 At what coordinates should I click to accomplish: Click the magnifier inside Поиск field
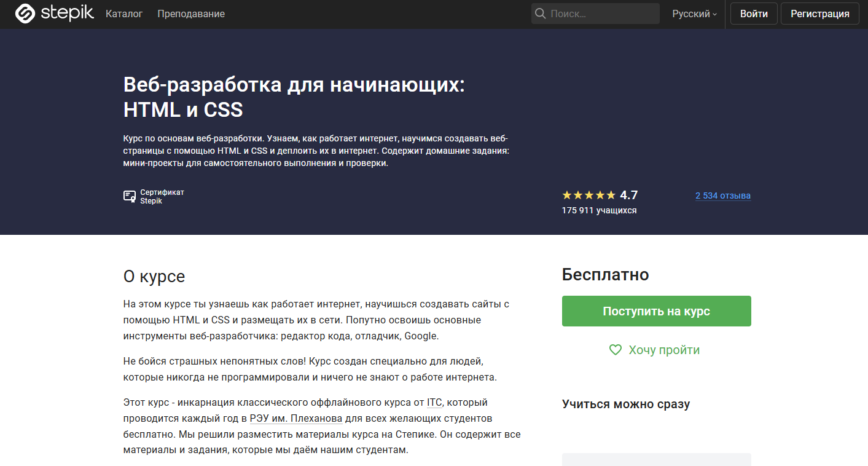tap(540, 13)
